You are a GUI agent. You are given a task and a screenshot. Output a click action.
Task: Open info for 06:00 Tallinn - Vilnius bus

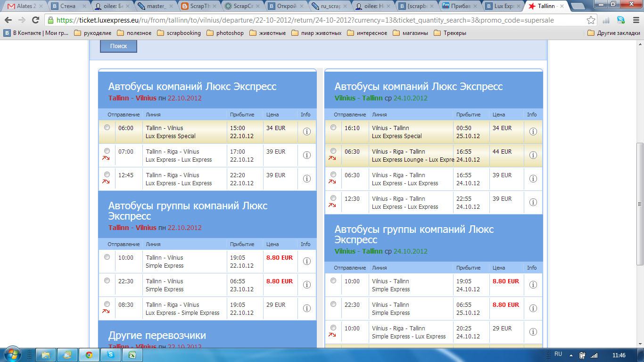307,132
